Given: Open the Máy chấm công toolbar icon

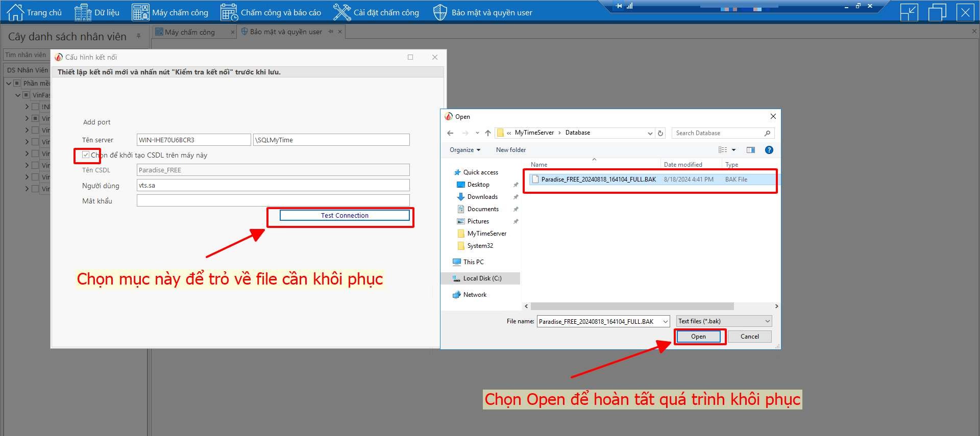Looking at the screenshot, I should click(140, 12).
